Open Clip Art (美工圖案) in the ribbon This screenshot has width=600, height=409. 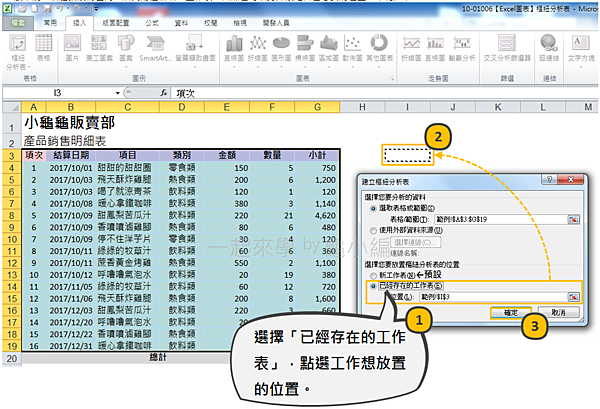(99, 47)
